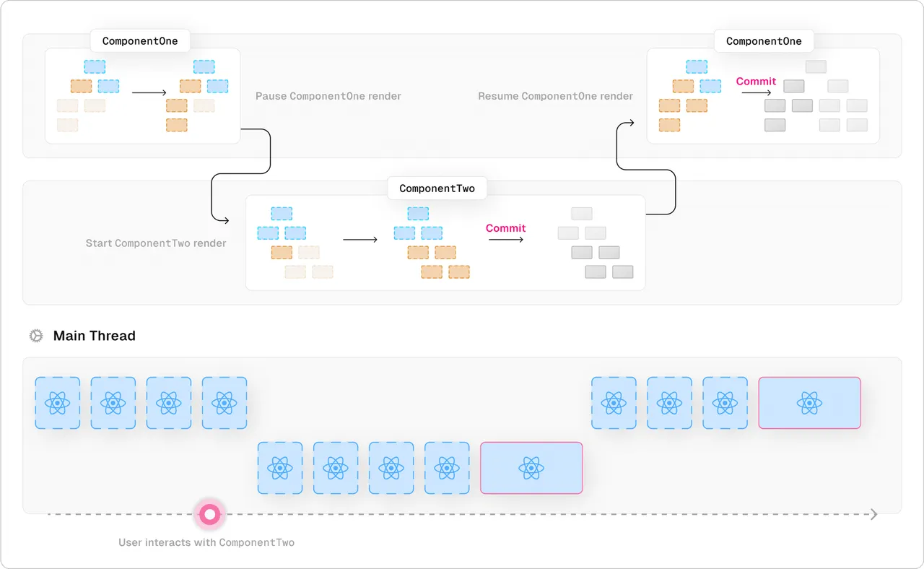Click the Main Thread heading

coord(95,336)
